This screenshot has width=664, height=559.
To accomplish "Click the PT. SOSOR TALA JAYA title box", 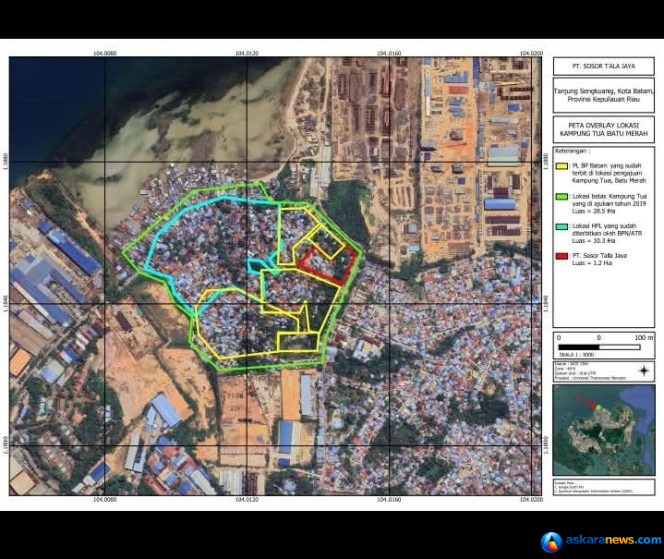I will (x=603, y=66).
